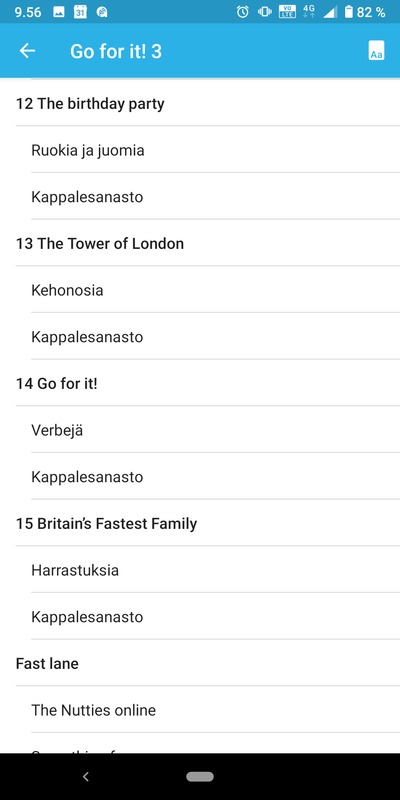Select chapter 14 Go for it!
The height and width of the screenshot is (800, 400).
200,384
